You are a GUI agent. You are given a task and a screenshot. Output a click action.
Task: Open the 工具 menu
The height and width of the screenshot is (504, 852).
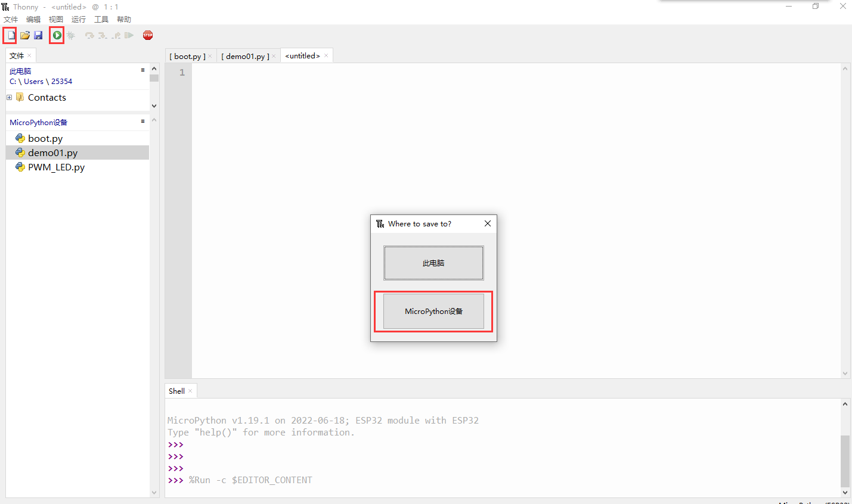(101, 20)
